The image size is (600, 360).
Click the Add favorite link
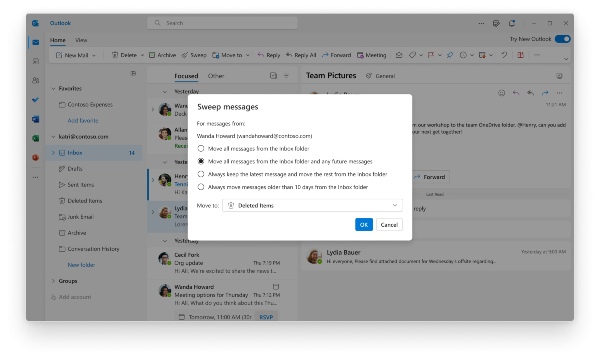(83, 121)
